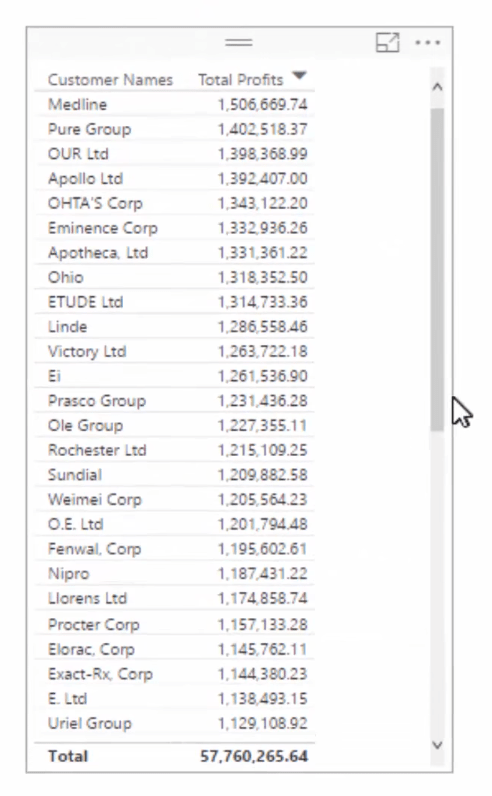The image size is (492, 796).
Task: Sort by Total Profits column header
Action: click(x=241, y=80)
